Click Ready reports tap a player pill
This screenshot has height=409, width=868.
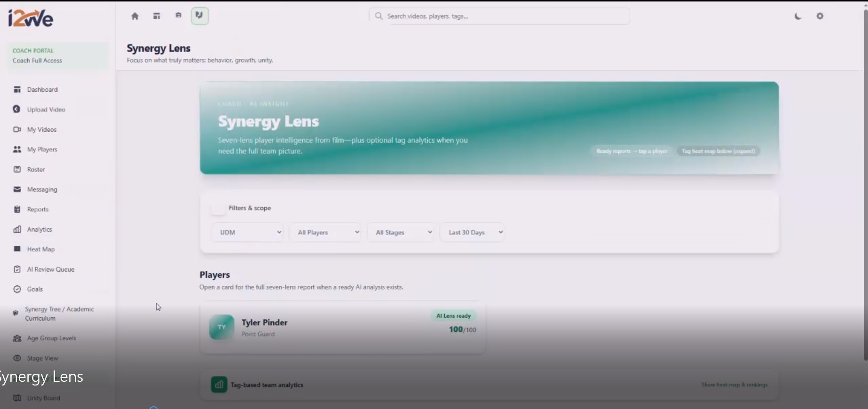point(631,151)
